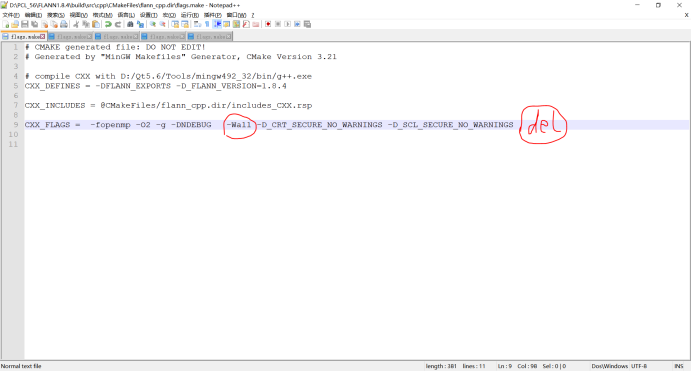Toggle synchronized horizontal scrolling
The width and height of the screenshot is (692, 371).
(x=185, y=24)
